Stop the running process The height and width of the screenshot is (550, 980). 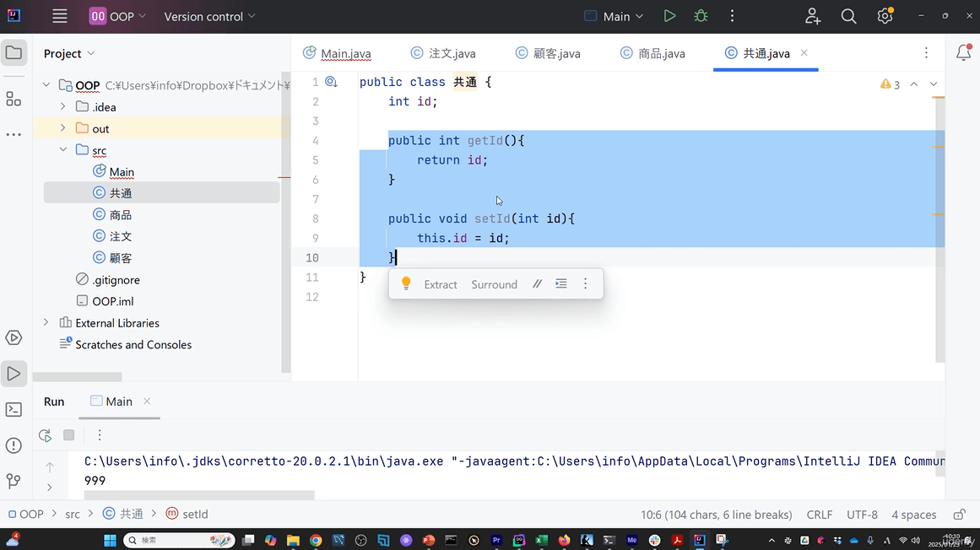68,435
